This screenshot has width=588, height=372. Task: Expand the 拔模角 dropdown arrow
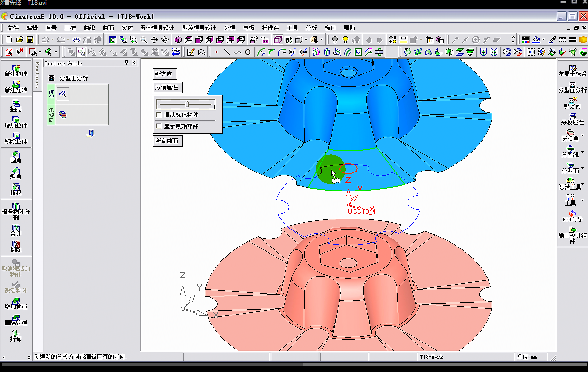[x=583, y=136]
